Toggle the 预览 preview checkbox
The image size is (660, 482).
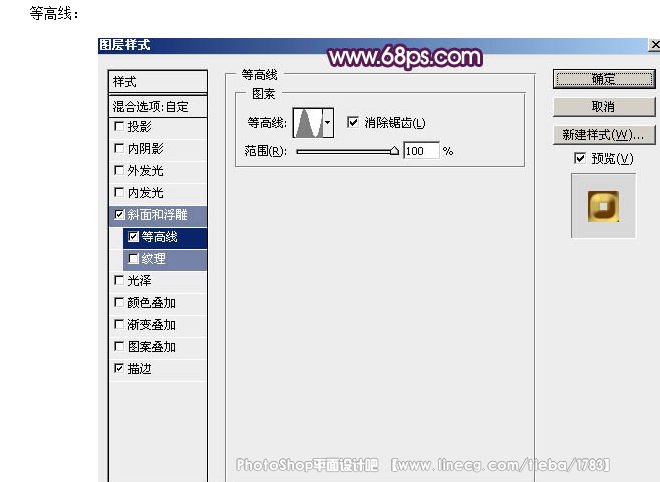tap(580, 158)
